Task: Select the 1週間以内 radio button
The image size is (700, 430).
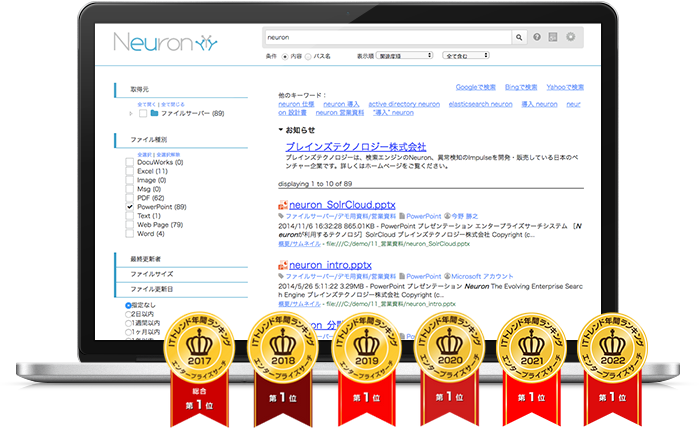Action: pos(128,323)
